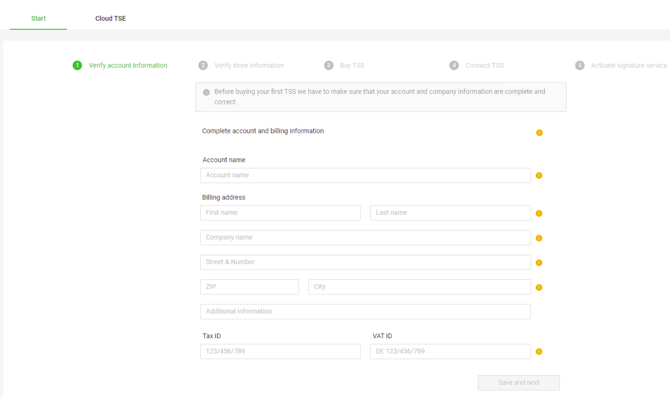Go to step 3 Buy TSS
This screenshot has height=397, width=670.
click(x=344, y=65)
